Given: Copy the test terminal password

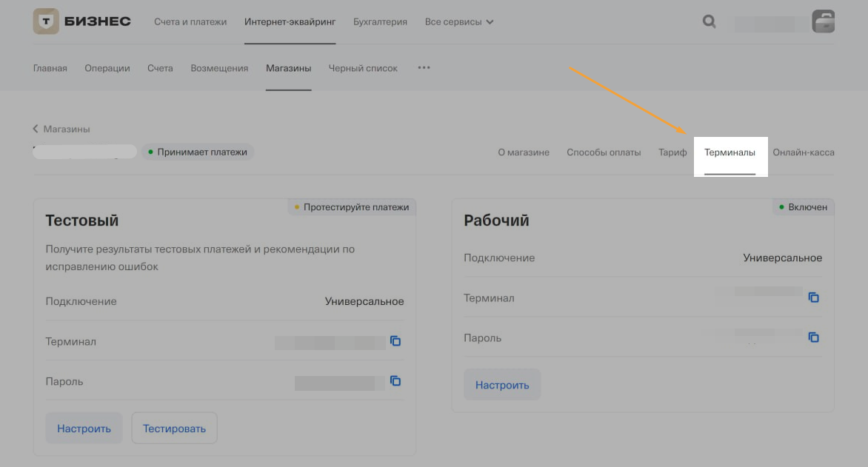Looking at the screenshot, I should point(395,381).
